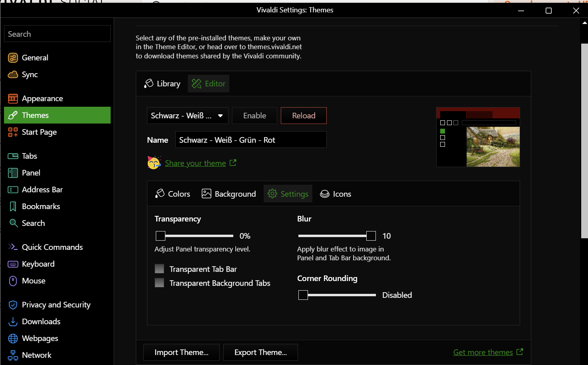Image resolution: width=588 pixels, height=365 pixels.
Task: Click the Start Page grid icon
Action: point(13,132)
